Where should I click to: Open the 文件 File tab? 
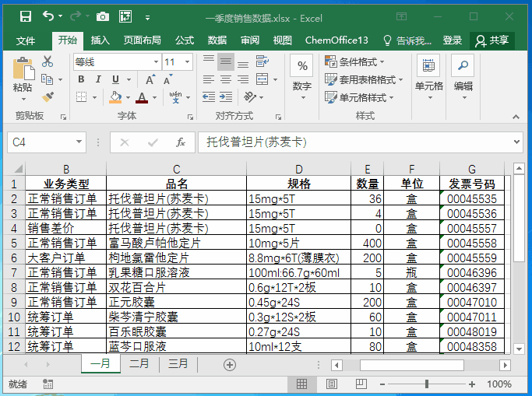click(26, 40)
